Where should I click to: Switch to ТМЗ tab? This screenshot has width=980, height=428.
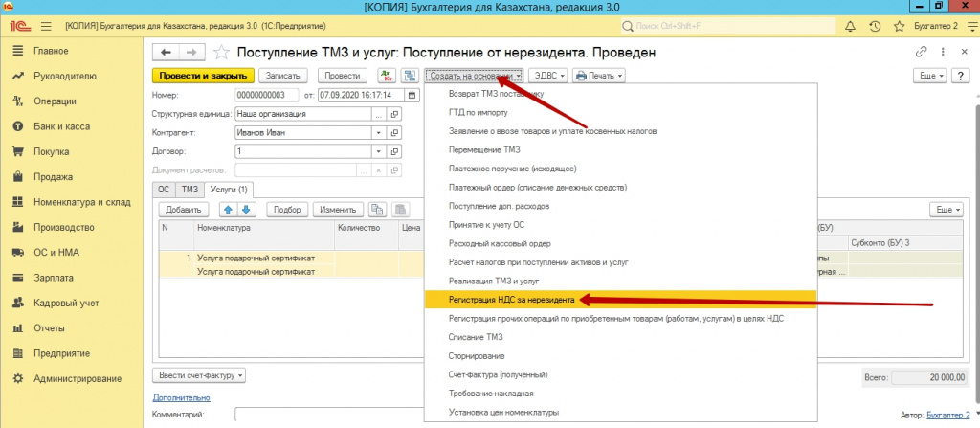pos(189,189)
